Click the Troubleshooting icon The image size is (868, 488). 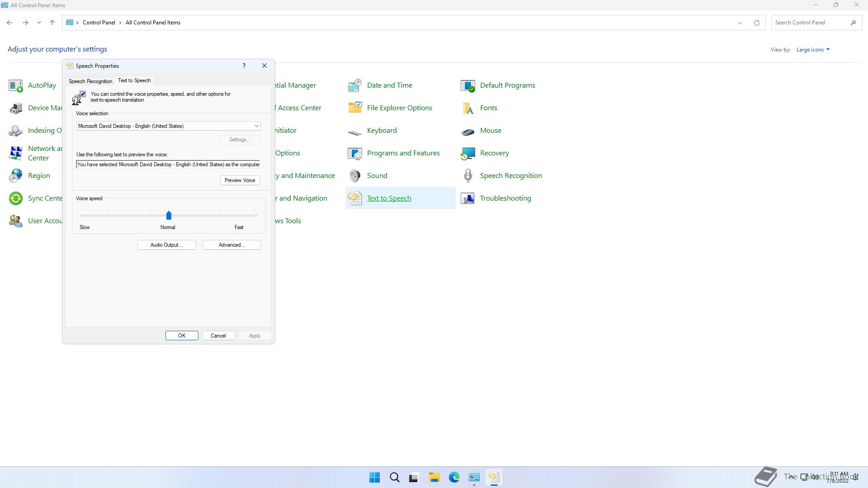[x=468, y=198]
